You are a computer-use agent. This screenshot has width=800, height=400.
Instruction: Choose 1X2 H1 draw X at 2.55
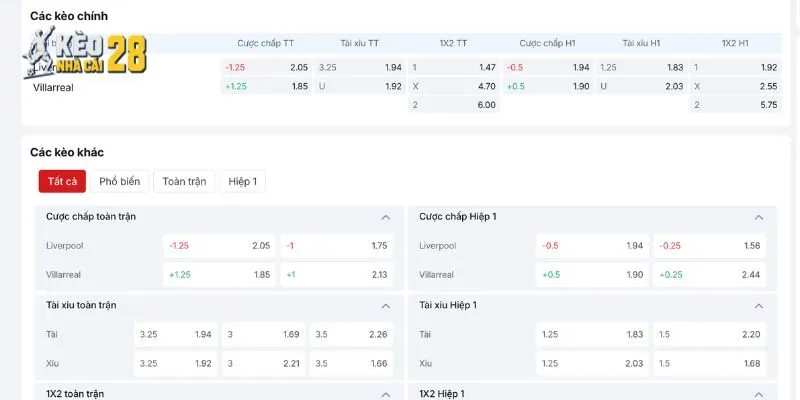[x=736, y=86]
